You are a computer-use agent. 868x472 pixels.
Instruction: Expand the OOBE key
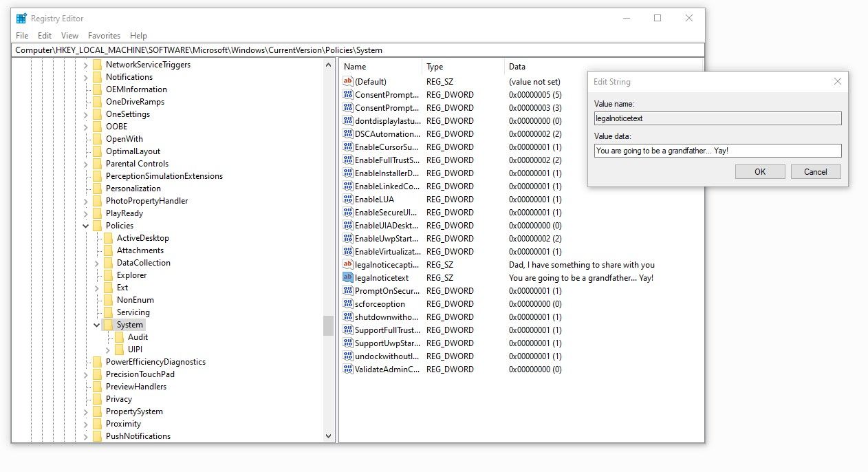[86, 127]
